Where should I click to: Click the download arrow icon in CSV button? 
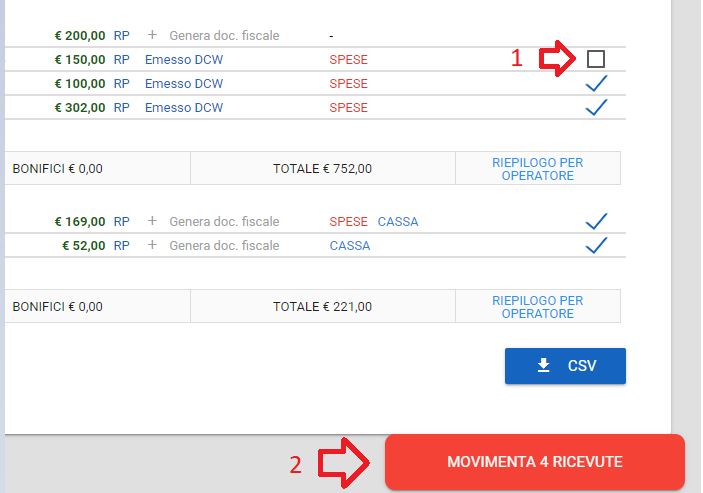(x=544, y=366)
